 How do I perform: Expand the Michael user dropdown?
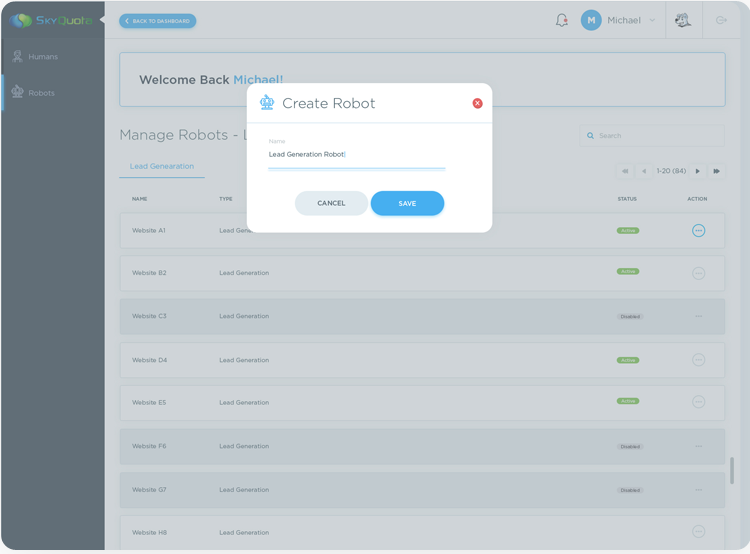click(x=652, y=20)
